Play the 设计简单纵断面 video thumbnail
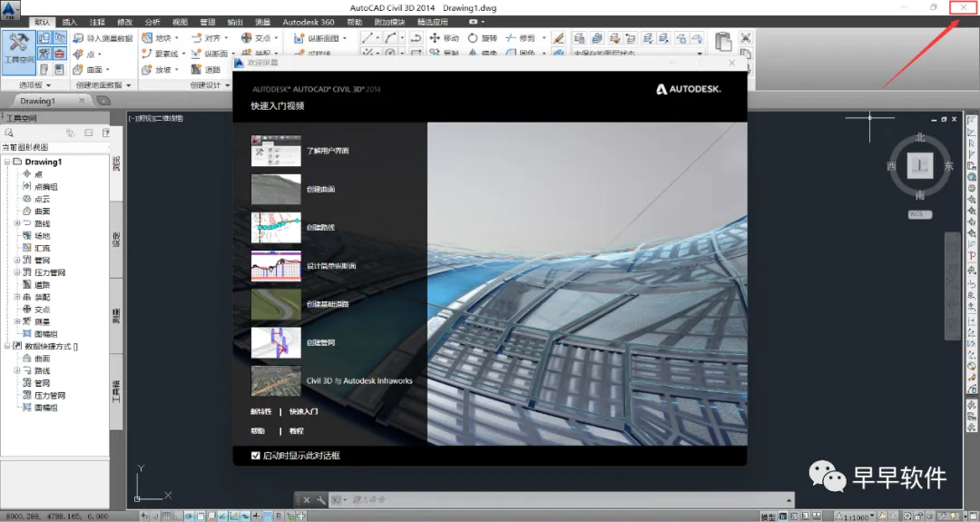This screenshot has height=522, width=980. coord(276,266)
